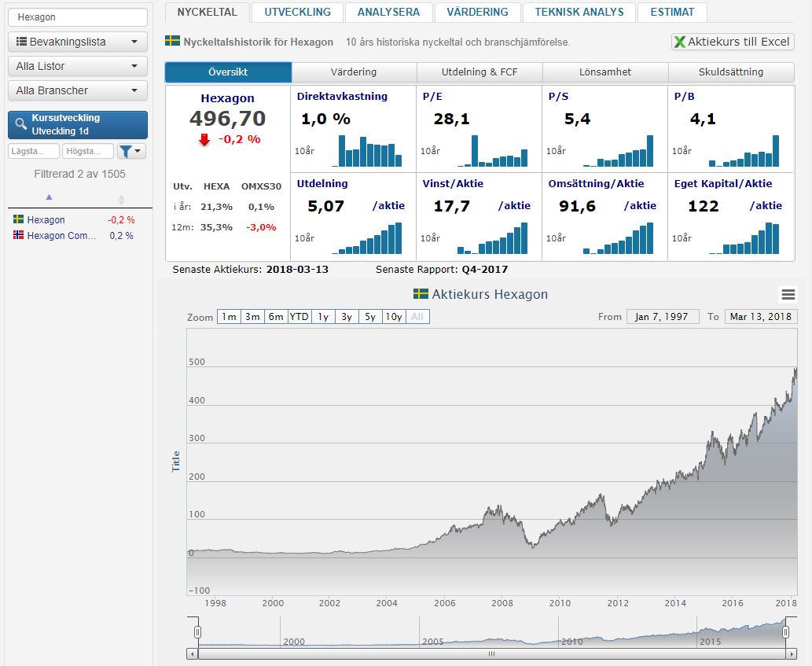Screen dimensions: 812x666
Task: Click the sort arrows above percentage column
Action: point(121,200)
